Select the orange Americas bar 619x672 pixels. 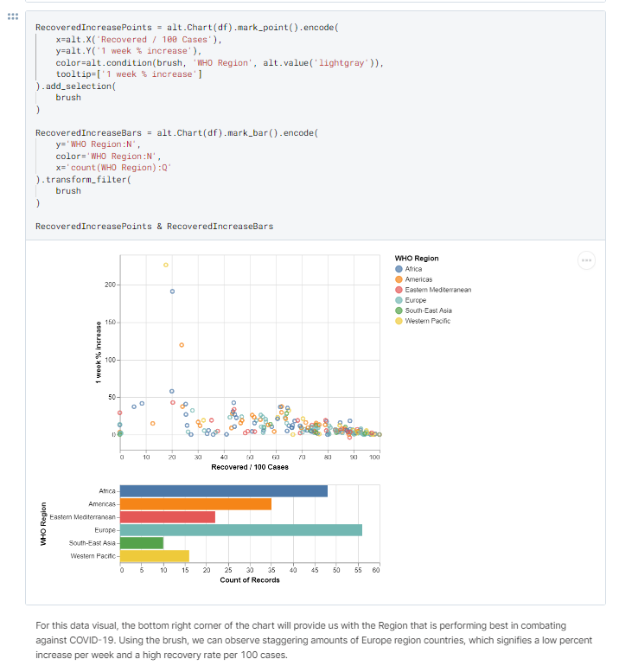(195, 504)
